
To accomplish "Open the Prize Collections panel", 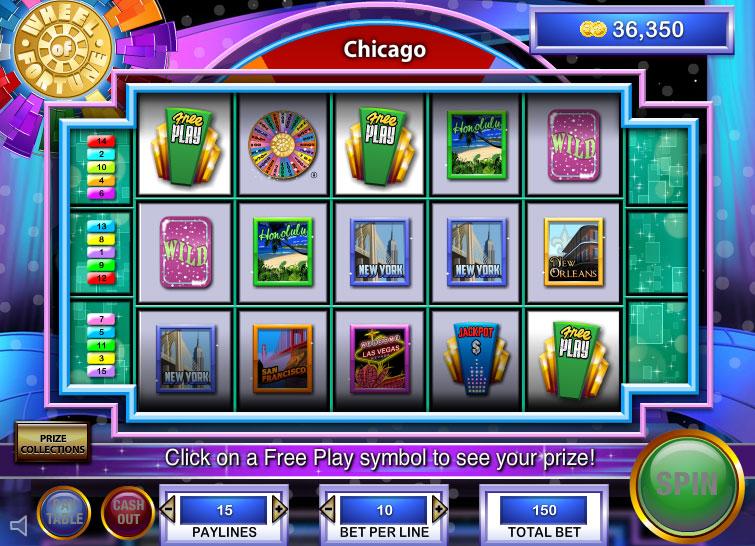I will pos(53,443).
